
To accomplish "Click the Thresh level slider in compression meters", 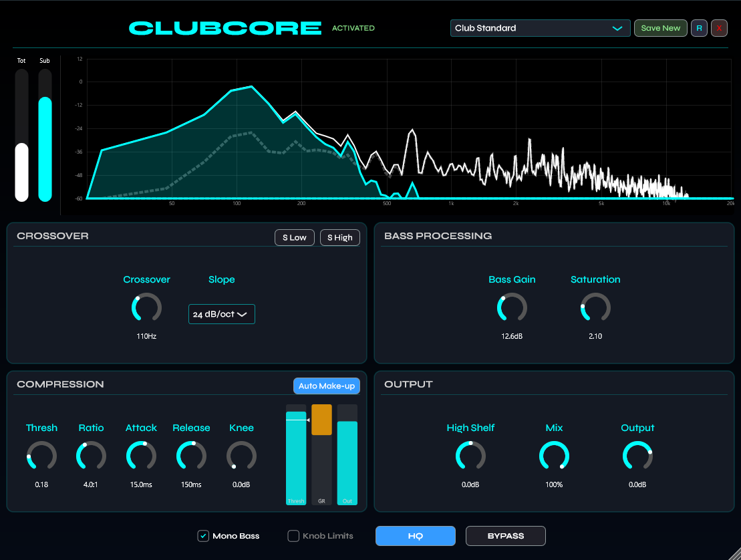I will (295, 454).
